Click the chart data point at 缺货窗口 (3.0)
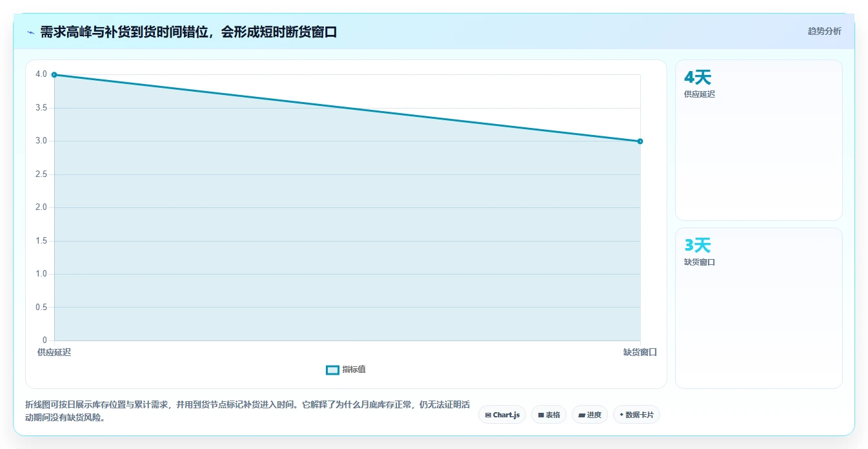This screenshot has height=449, width=868. point(640,141)
